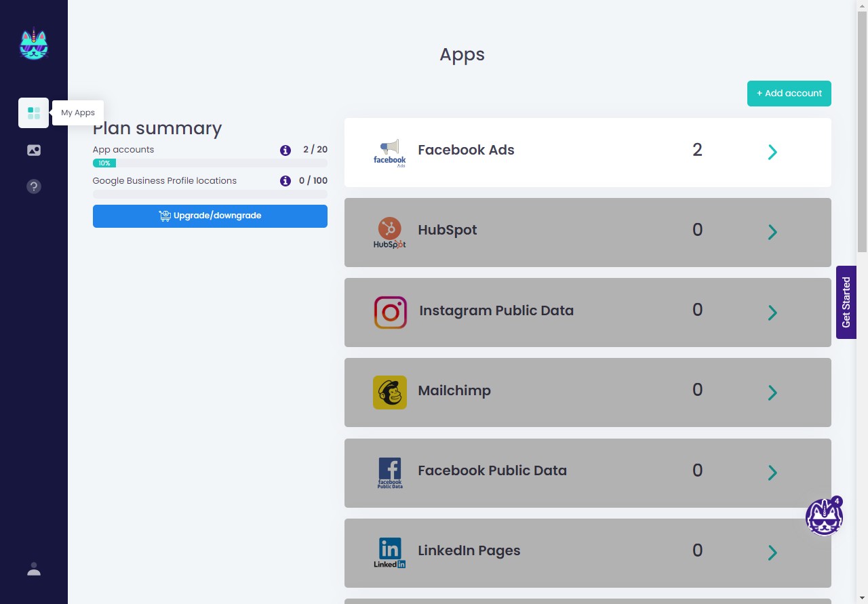This screenshot has width=868, height=604.
Task: Click the + Add account button
Action: point(789,94)
